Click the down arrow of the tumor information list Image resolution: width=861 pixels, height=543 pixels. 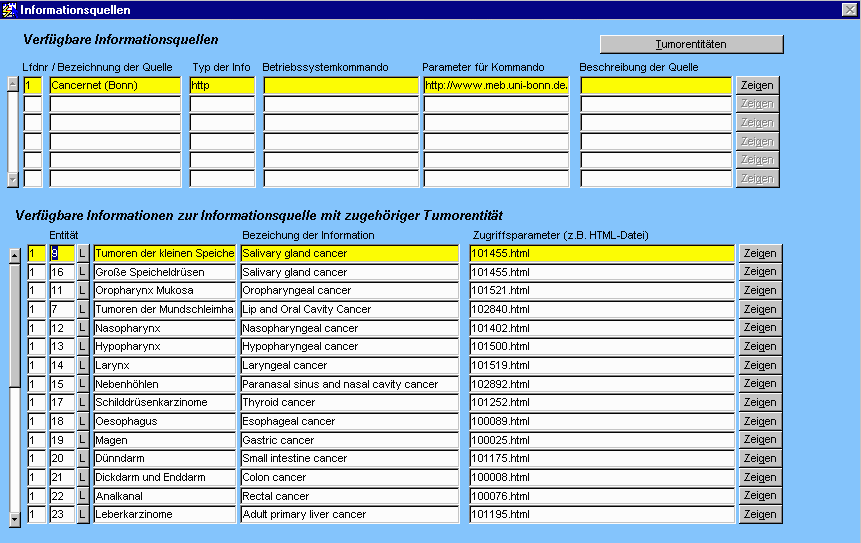14,519
